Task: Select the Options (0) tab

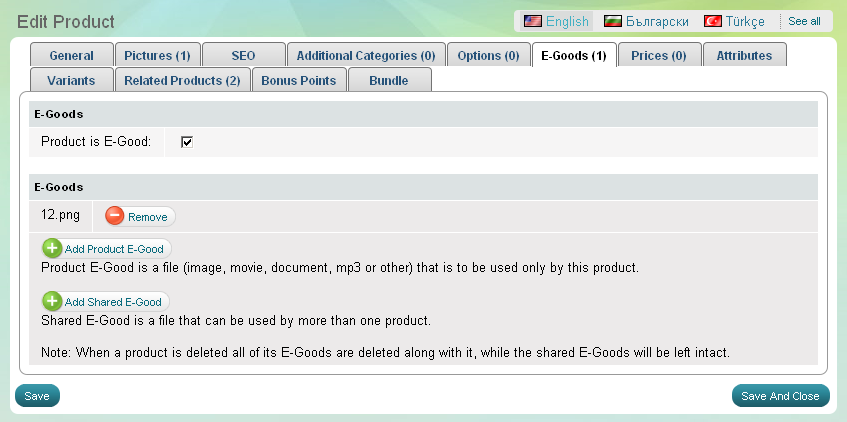Action: click(488, 56)
